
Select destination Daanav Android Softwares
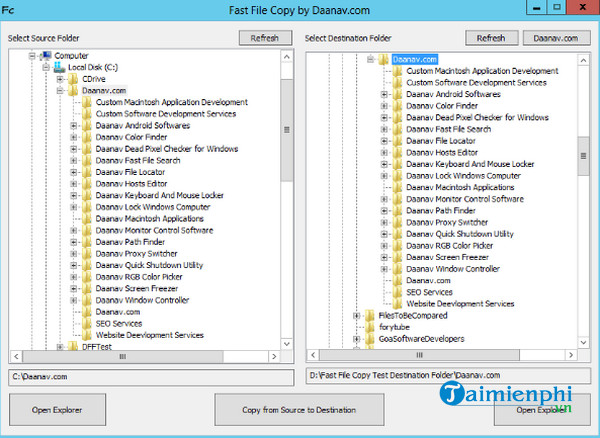pyautogui.click(x=453, y=94)
